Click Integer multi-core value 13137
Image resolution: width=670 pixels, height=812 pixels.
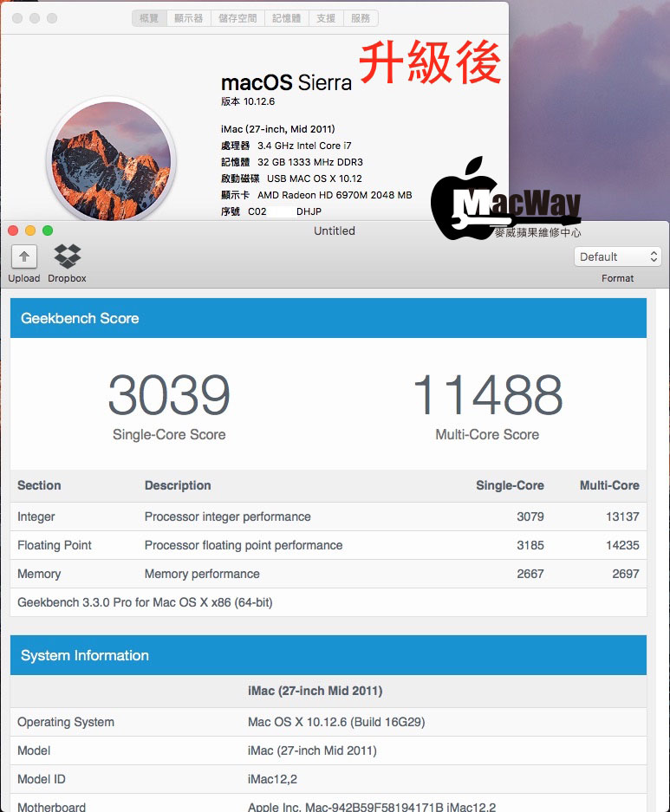click(x=623, y=516)
